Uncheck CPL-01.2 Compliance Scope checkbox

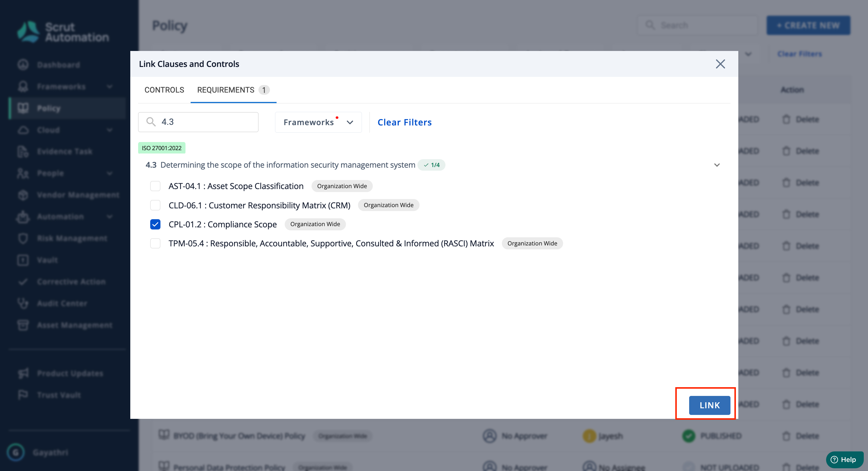click(155, 224)
